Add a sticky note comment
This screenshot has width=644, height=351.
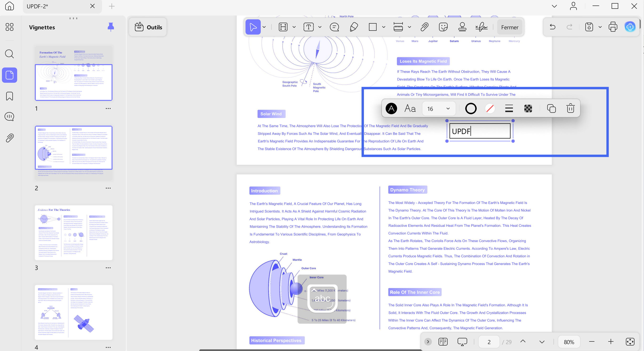click(x=334, y=27)
